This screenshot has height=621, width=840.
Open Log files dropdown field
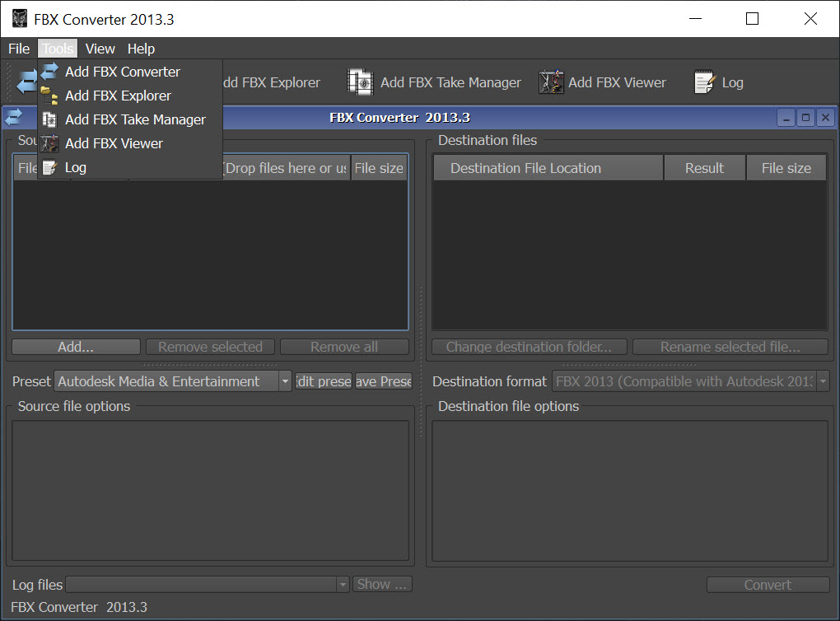point(208,584)
